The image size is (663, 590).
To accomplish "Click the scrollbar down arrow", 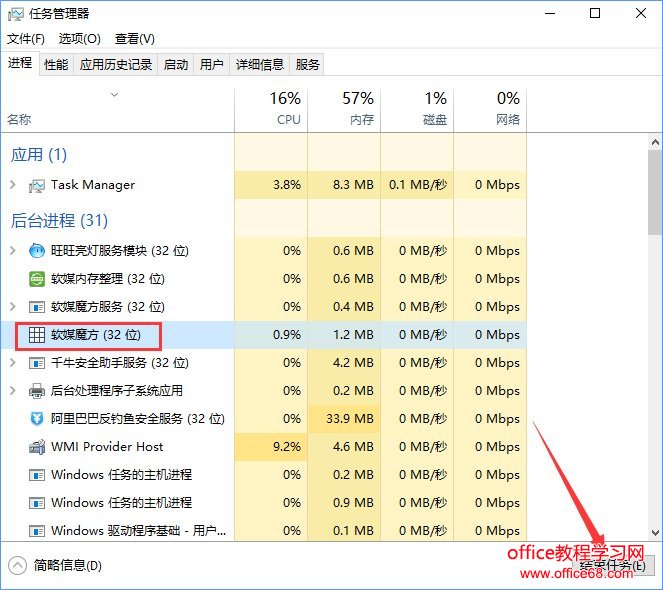I will pos(655,533).
